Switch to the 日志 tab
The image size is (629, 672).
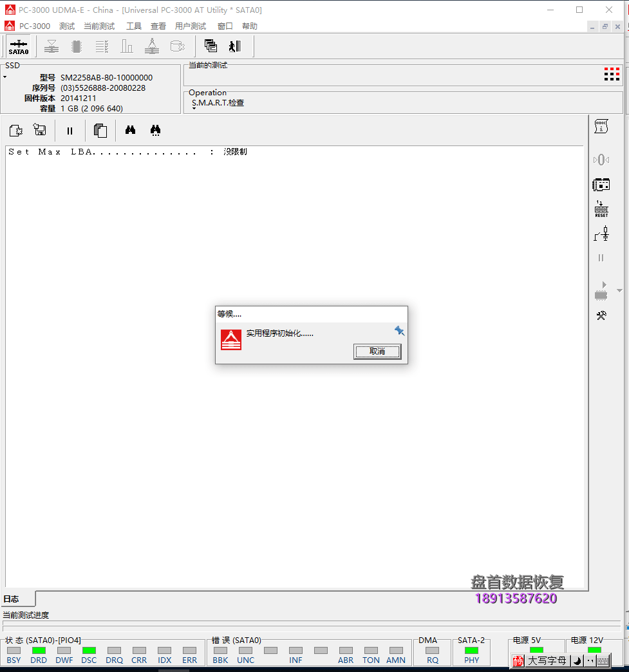click(x=18, y=599)
